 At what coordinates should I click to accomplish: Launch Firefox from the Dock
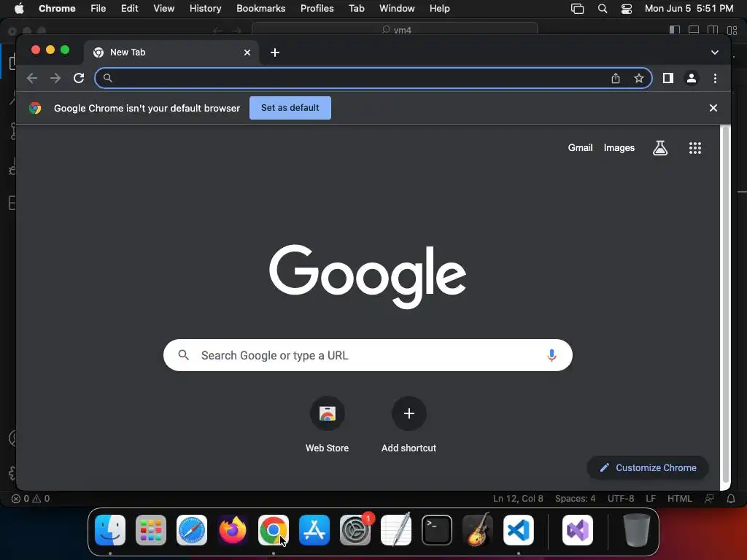click(x=233, y=530)
